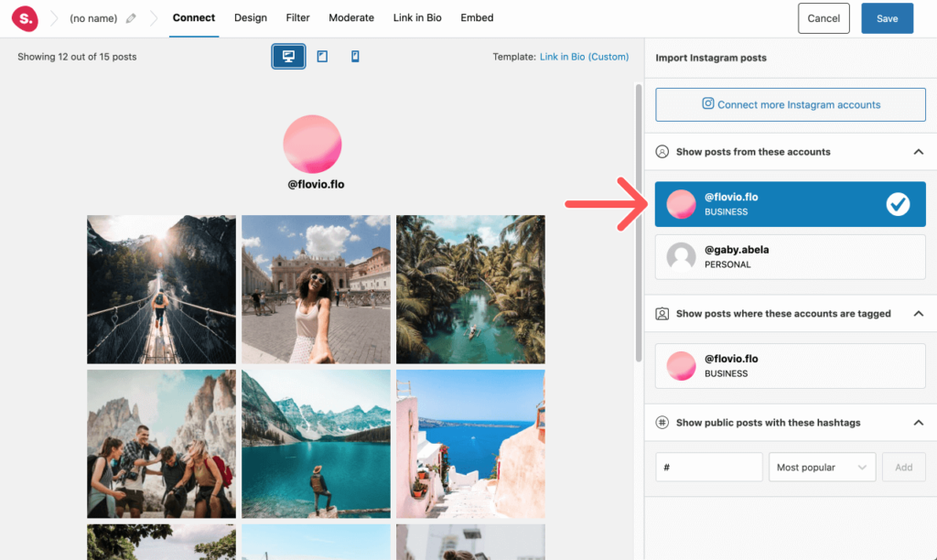Switch preview to phone device icon
Image resolution: width=937 pixels, height=560 pixels.
click(x=355, y=56)
